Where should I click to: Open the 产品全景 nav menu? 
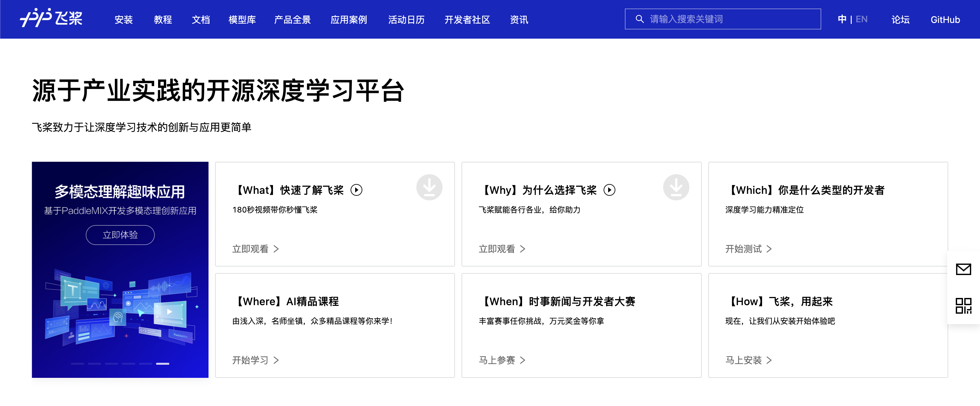coord(292,20)
